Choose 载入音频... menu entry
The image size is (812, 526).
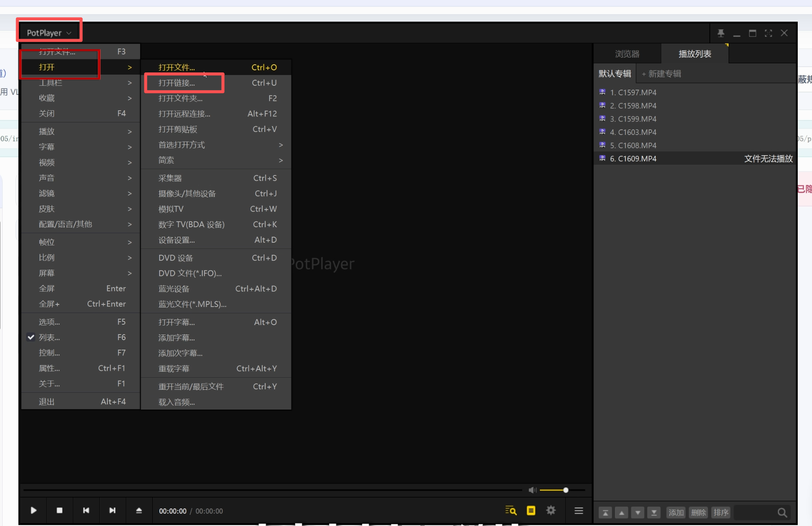[x=216, y=402]
